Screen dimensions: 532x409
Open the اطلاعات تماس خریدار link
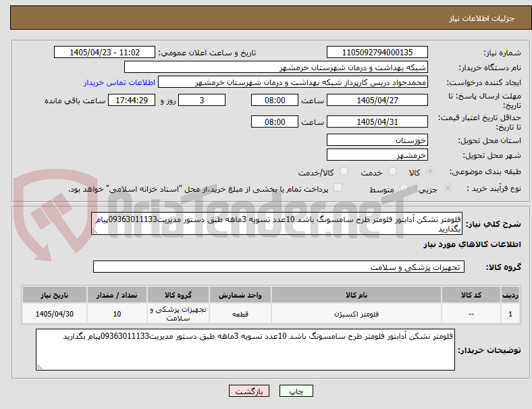point(119,82)
